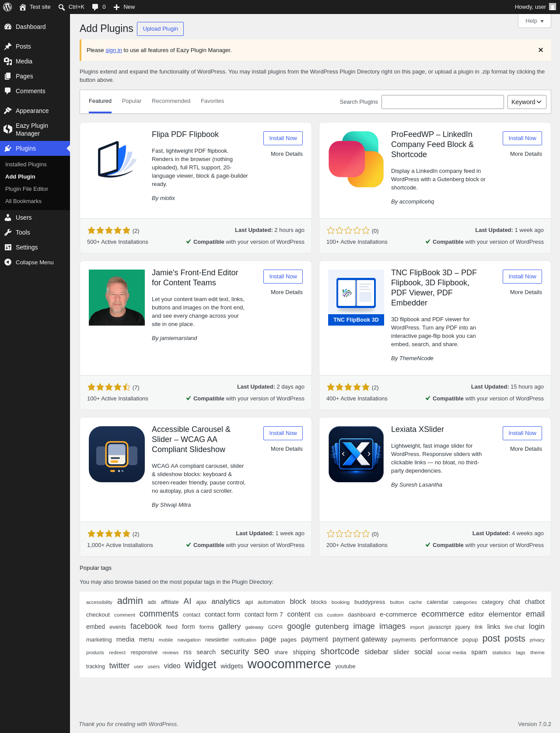Install the Flipa PDF Flipbook plugin

(283, 138)
